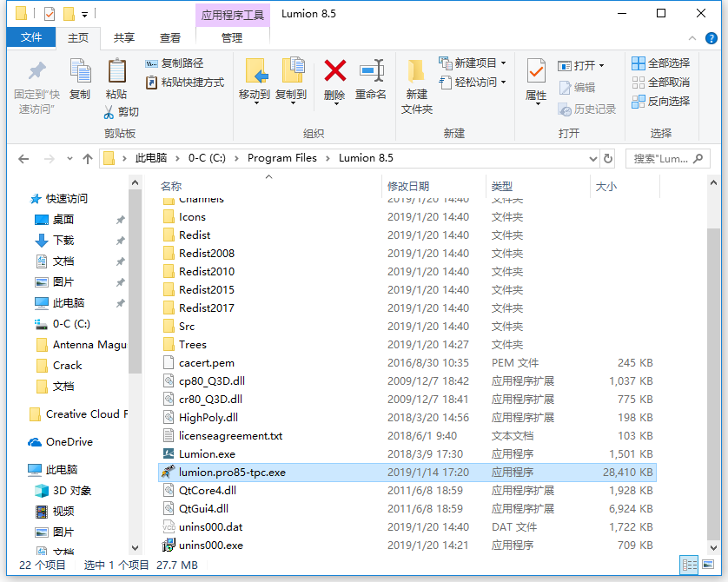This screenshot has height=582, width=728.
Task: Click Edit (编辑) in the Open group
Action: click(x=577, y=87)
